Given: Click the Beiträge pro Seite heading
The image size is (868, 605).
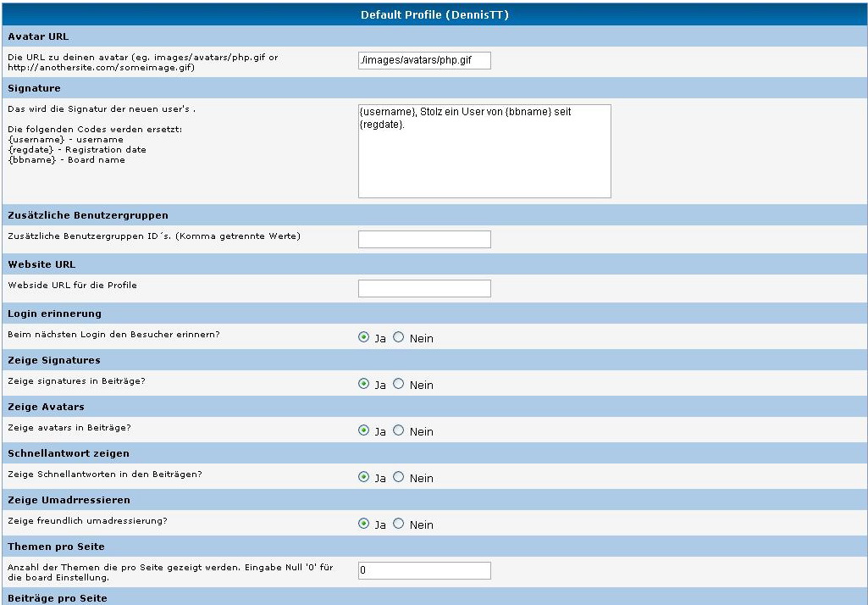Looking at the screenshot, I should coord(58,598).
